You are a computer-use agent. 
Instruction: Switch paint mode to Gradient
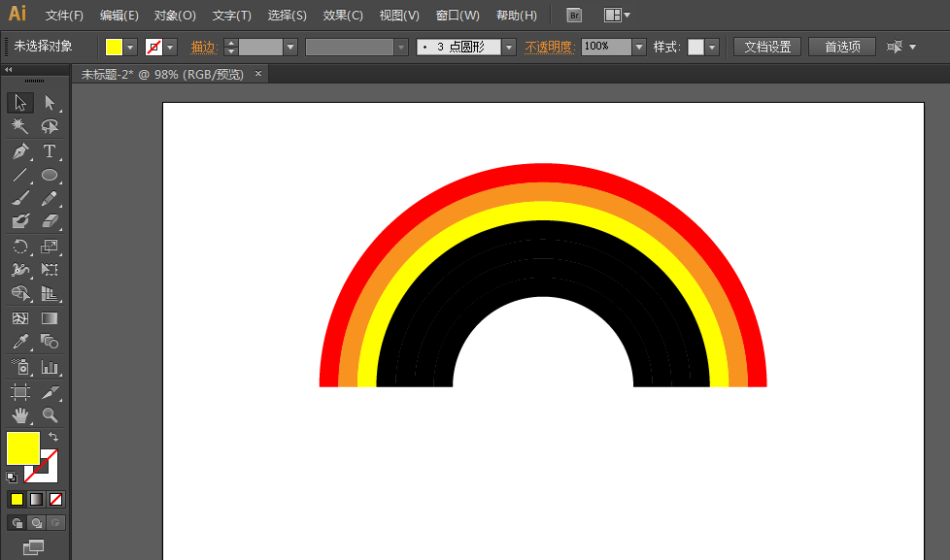(x=36, y=500)
